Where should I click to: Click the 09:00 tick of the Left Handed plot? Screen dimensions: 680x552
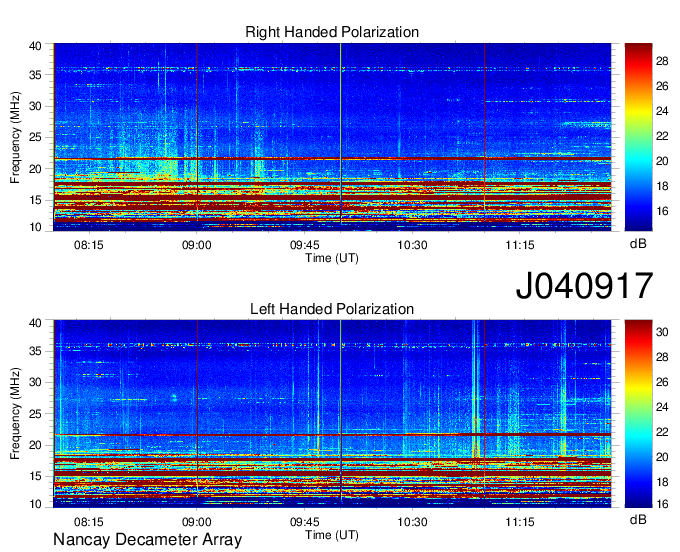196,522
